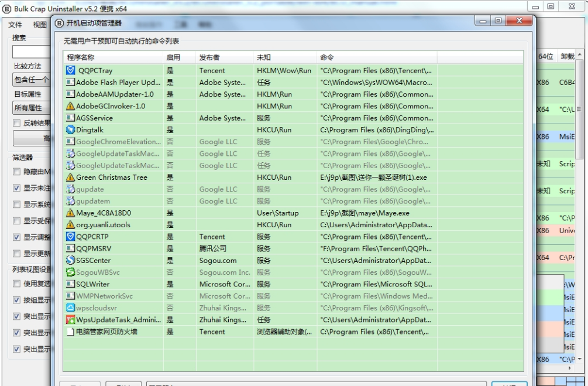Click the wpscloudsvr cloud icon

tap(70, 308)
